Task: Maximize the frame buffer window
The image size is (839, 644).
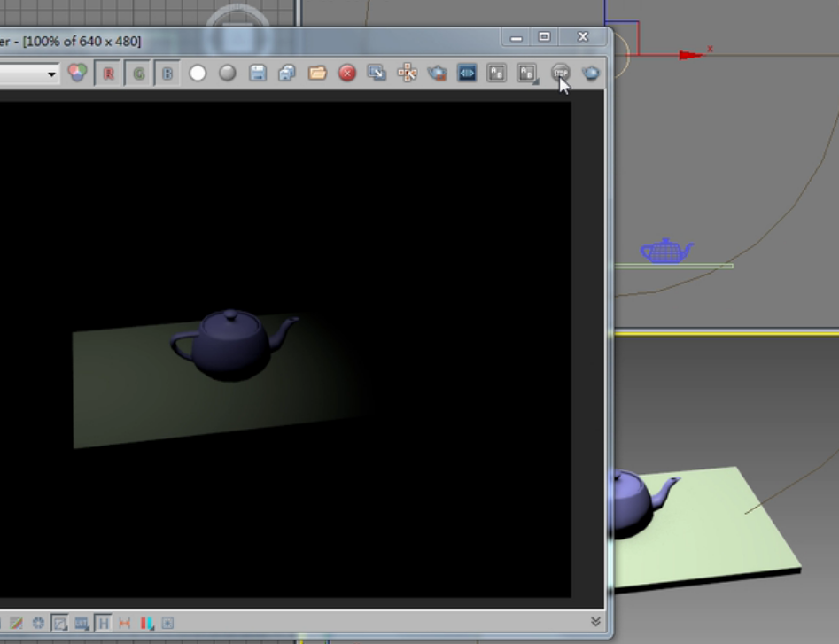Action: point(544,37)
